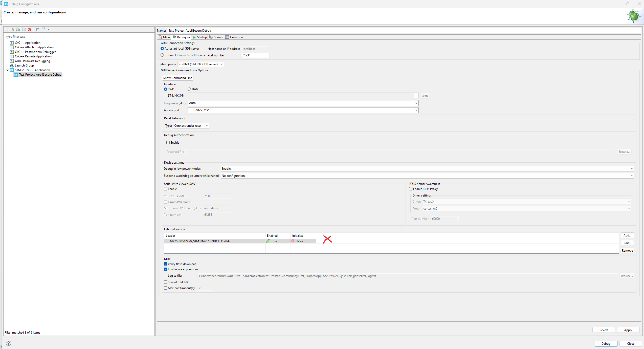The height and width of the screenshot is (349, 644).
Task: Switch to the Startup tab
Action: (x=199, y=37)
